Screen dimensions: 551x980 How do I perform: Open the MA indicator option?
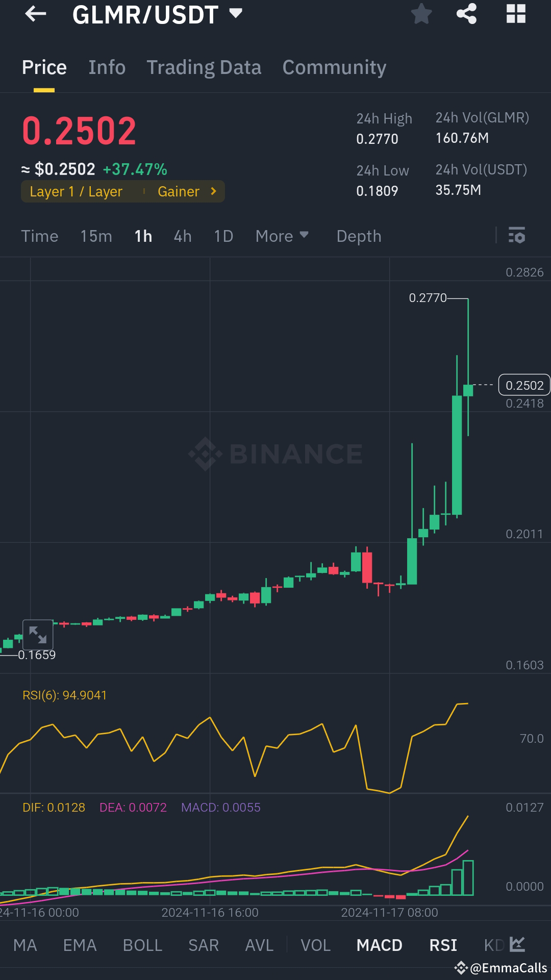coord(26,945)
